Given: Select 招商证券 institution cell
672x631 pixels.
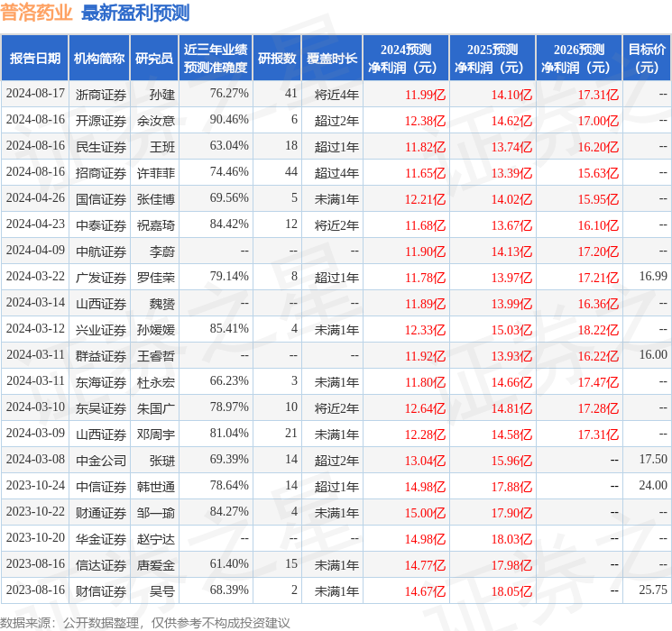Looking at the screenshot, I should [x=101, y=173].
